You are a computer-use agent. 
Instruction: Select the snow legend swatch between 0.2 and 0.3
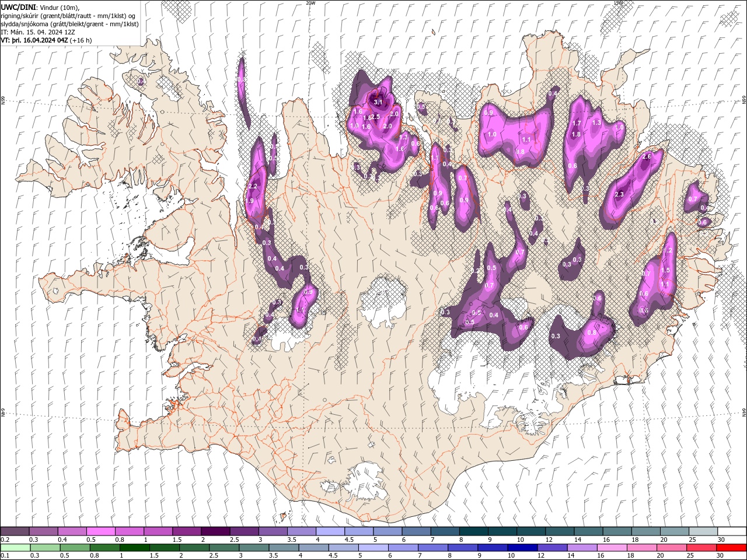pos(15,531)
